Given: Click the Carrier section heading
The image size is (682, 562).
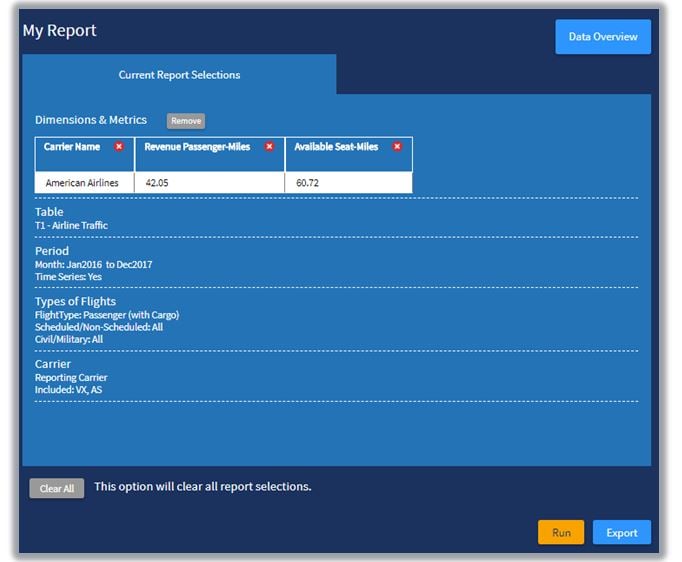Looking at the screenshot, I should pos(53,364).
